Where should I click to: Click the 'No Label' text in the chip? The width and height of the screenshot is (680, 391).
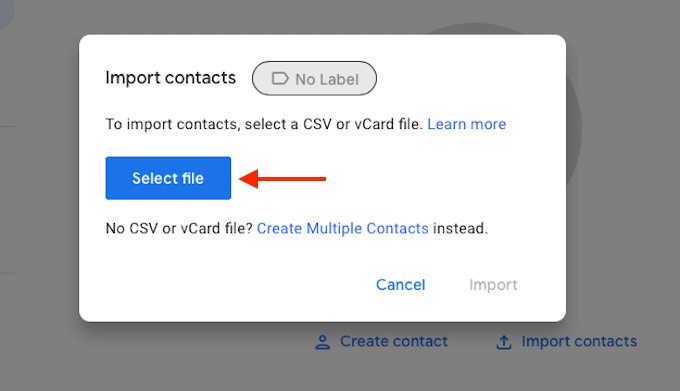point(327,79)
